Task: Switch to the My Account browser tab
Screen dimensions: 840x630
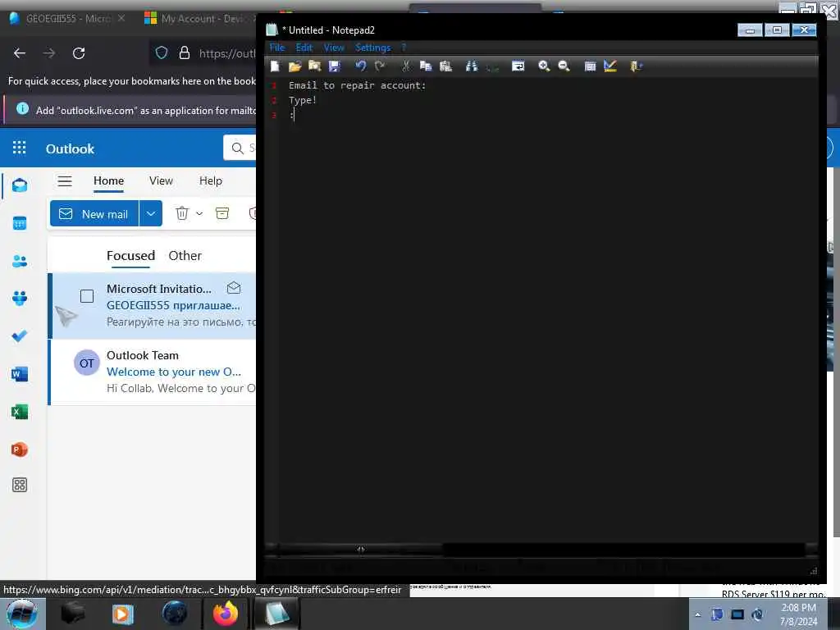Action: pyautogui.click(x=199, y=19)
